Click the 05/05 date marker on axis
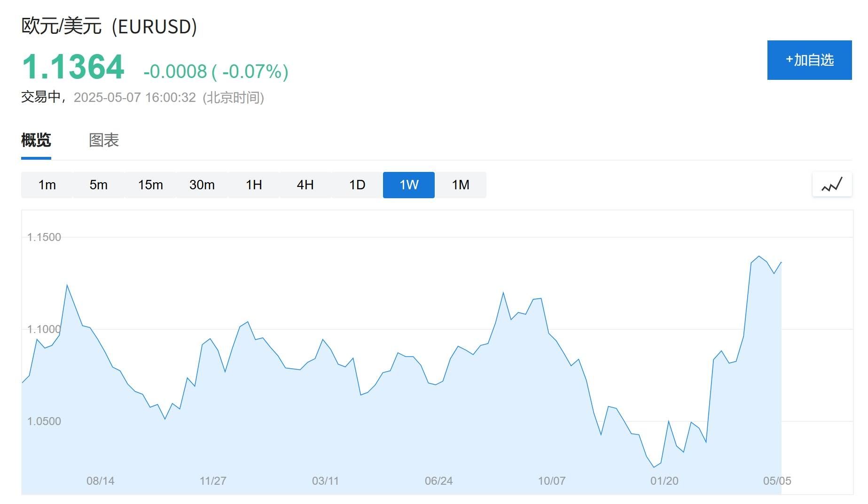The width and height of the screenshot is (868, 504). [x=777, y=481]
